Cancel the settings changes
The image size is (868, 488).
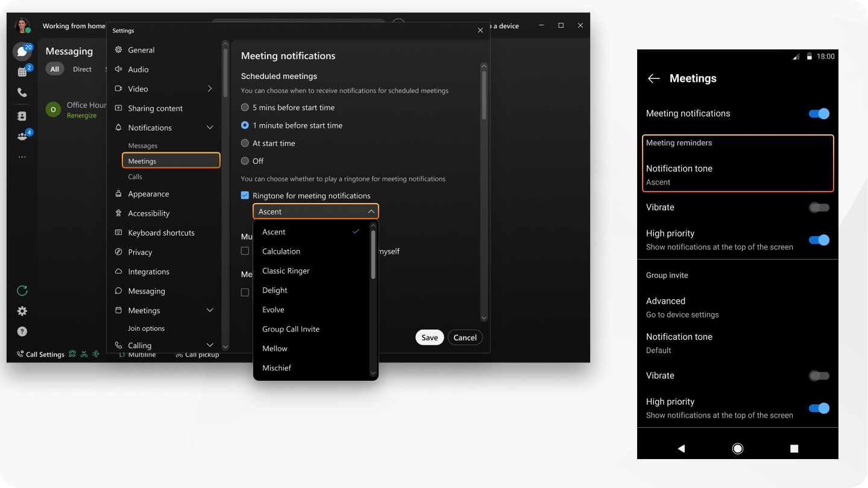pyautogui.click(x=465, y=337)
